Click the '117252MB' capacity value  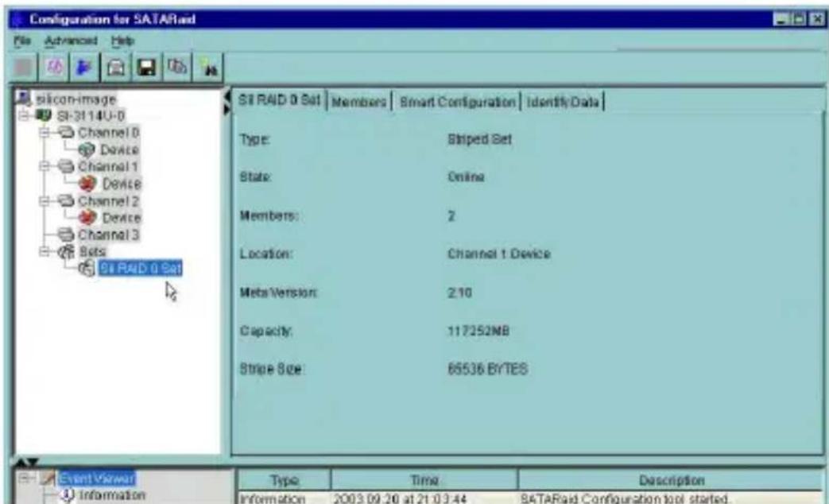pyautogui.click(x=478, y=331)
